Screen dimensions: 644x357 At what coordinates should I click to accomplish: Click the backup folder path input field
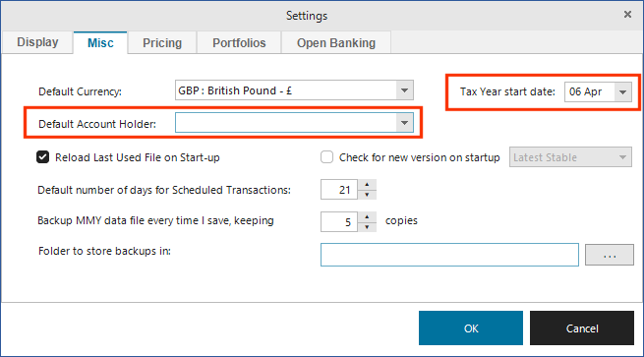point(449,255)
